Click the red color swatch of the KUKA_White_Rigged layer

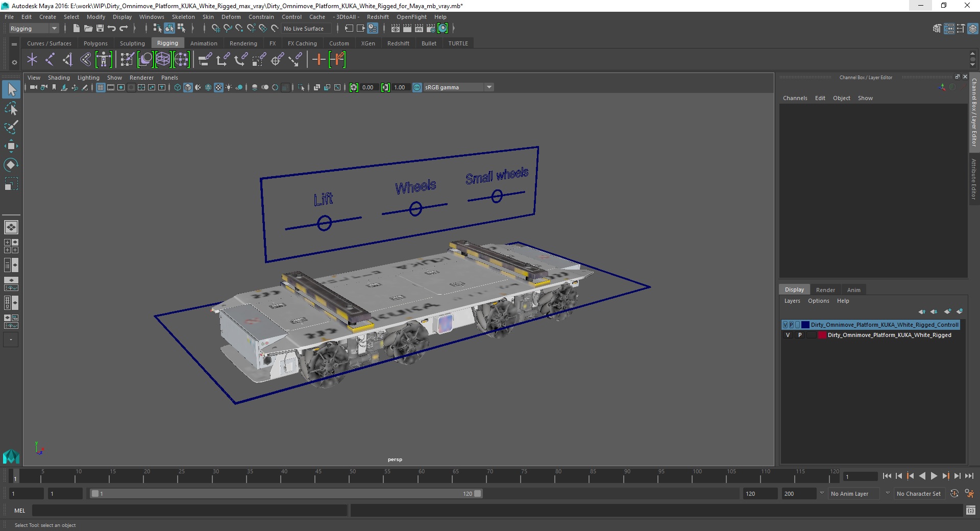(822, 335)
